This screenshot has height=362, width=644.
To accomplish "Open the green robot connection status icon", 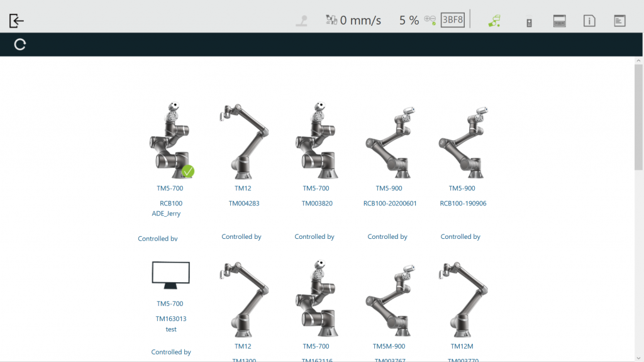I will [494, 20].
